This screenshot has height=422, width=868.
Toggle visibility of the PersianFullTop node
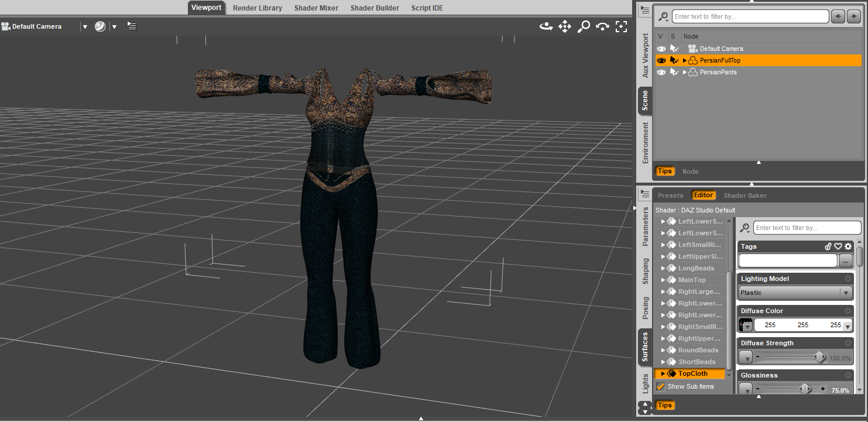[x=661, y=60]
